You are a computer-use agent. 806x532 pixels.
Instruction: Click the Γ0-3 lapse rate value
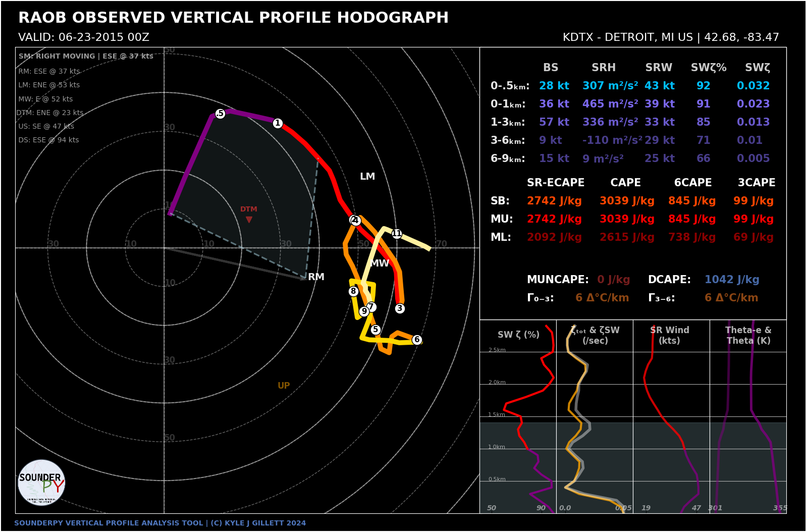pyautogui.click(x=602, y=298)
